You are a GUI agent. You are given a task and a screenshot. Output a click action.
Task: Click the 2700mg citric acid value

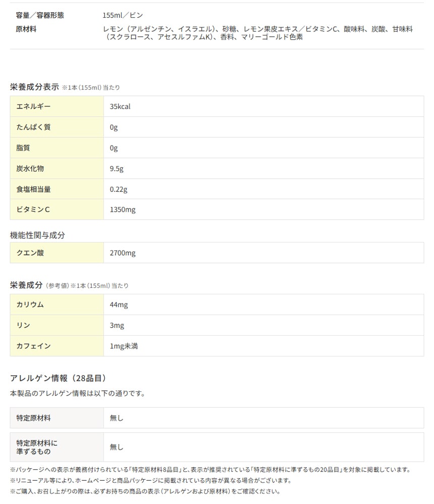[123, 253]
